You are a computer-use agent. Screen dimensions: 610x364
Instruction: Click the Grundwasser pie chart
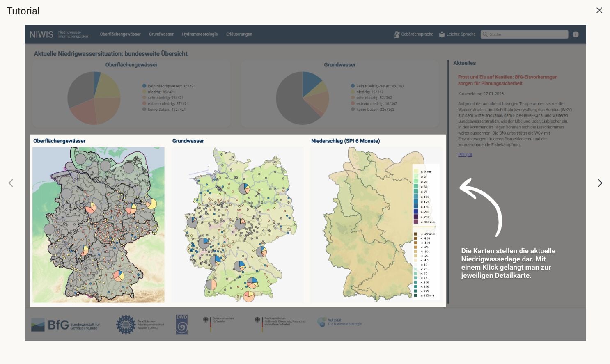(x=303, y=98)
